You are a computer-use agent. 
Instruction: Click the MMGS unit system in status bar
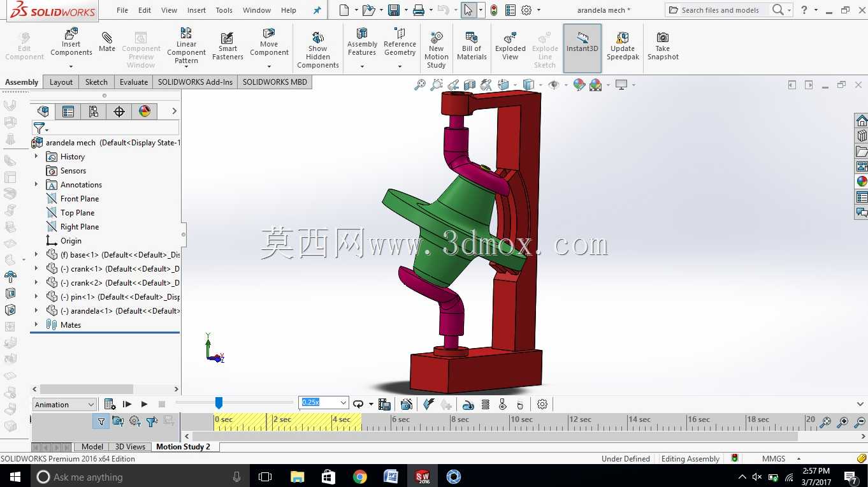coord(774,458)
